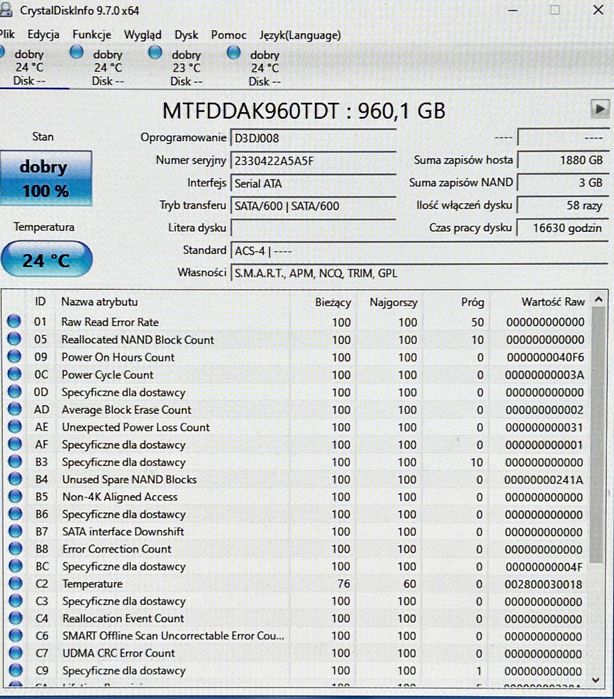Click raw value 00000000241A

(x=544, y=480)
